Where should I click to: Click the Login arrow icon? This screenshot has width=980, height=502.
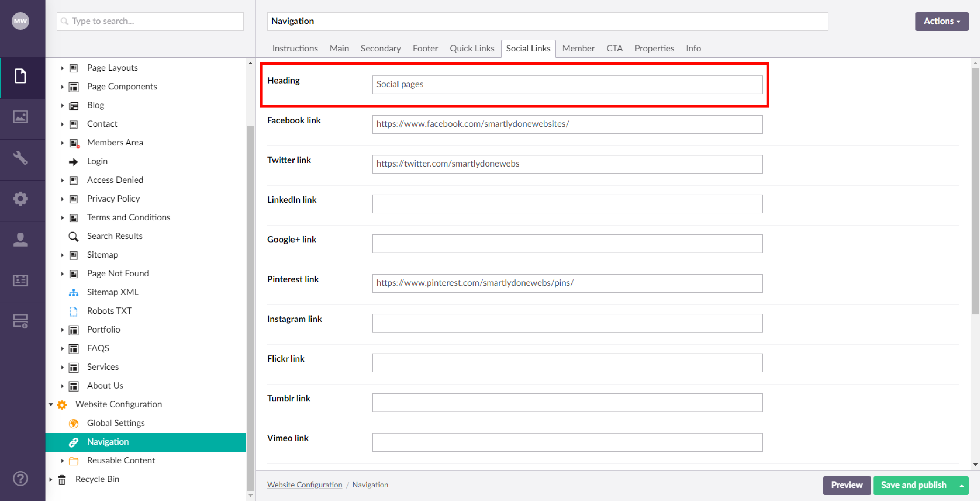(x=73, y=162)
